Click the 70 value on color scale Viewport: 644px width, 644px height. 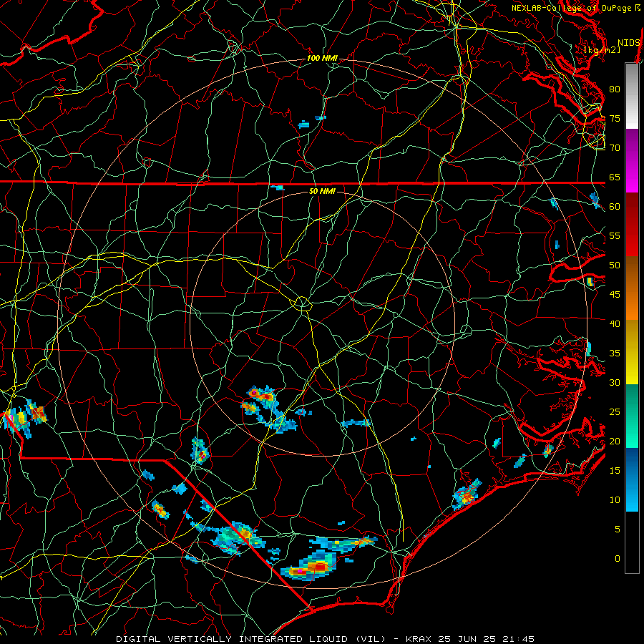tap(615, 147)
